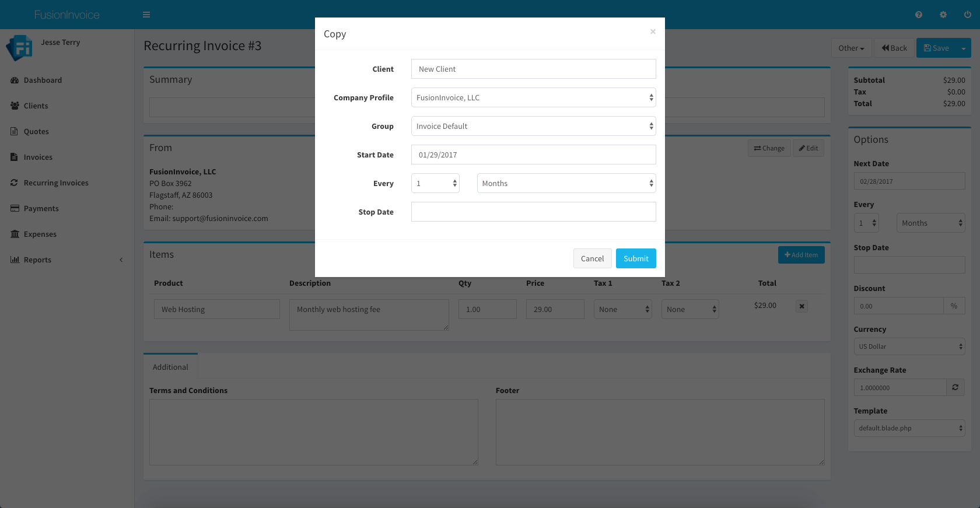Click the power logout icon
The width and height of the screenshot is (980, 508).
coord(968,15)
